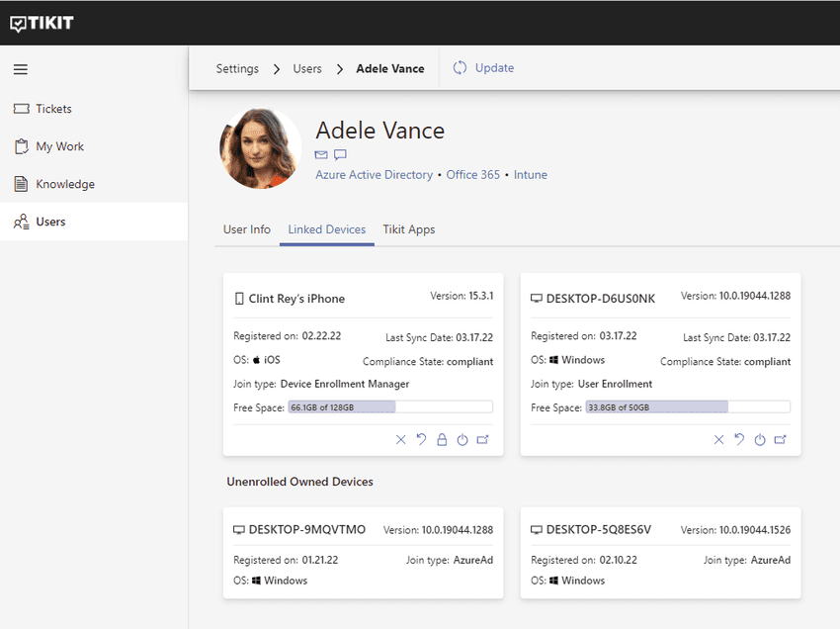
Task: Click power icon on DESKTOP-D6US0NK
Action: point(760,440)
